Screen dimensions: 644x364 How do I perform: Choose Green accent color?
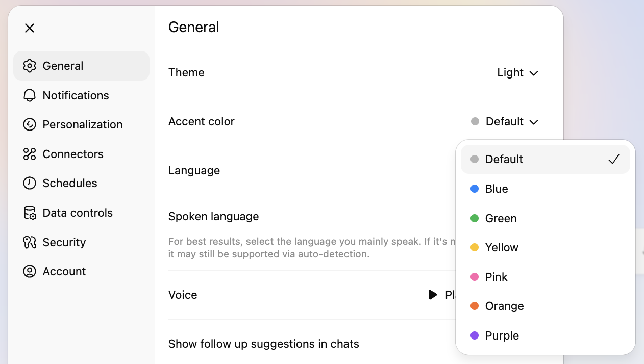coord(545,218)
